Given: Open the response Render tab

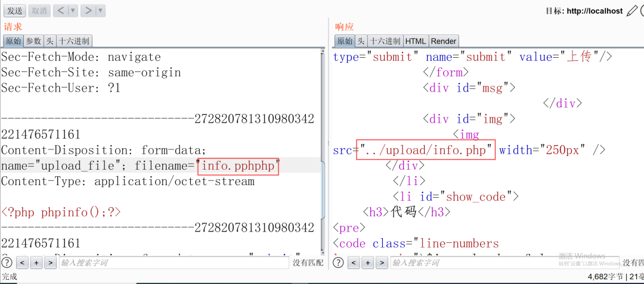Looking at the screenshot, I should click(x=443, y=41).
